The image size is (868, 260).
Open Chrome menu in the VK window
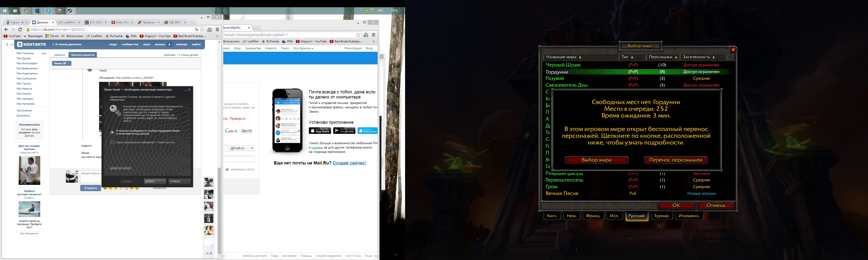point(217,30)
